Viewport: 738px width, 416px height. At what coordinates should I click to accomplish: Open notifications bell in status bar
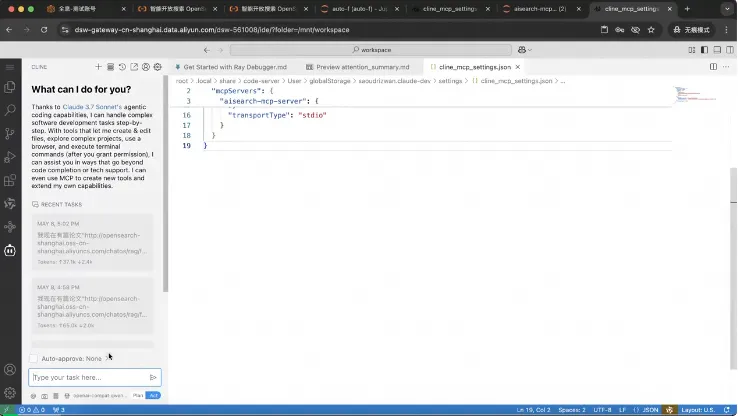(x=727, y=410)
